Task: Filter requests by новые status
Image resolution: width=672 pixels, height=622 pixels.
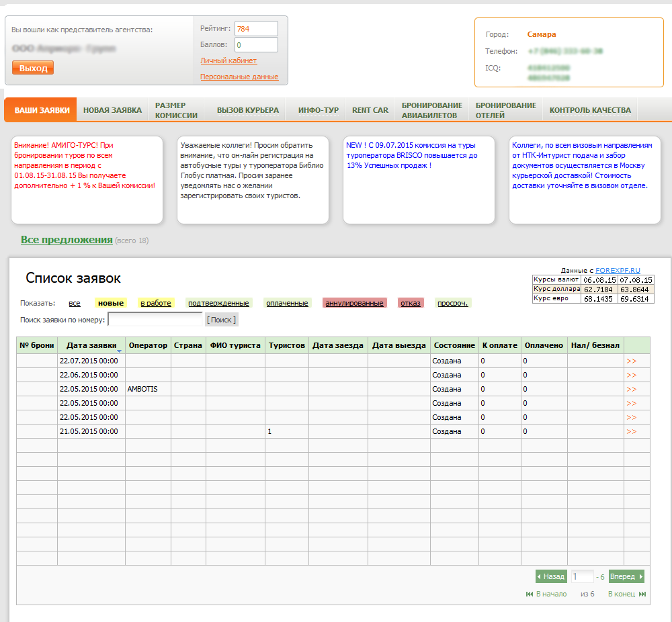Action: click(x=111, y=303)
